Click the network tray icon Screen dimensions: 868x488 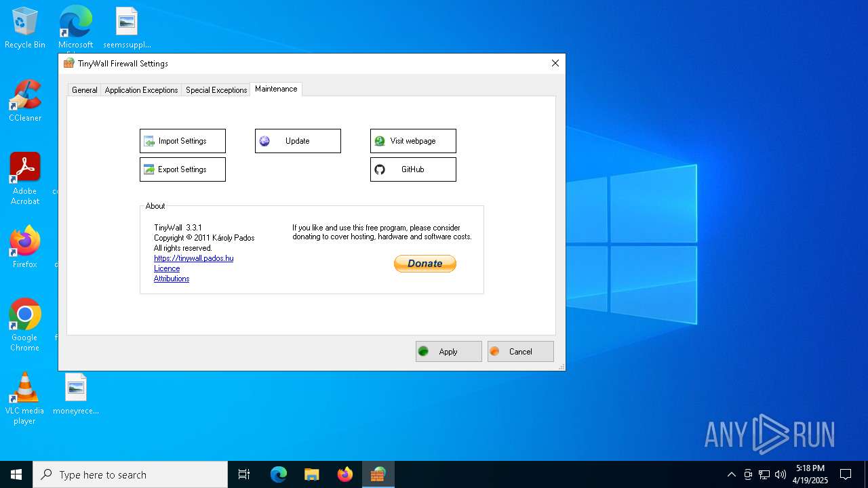tap(764, 474)
